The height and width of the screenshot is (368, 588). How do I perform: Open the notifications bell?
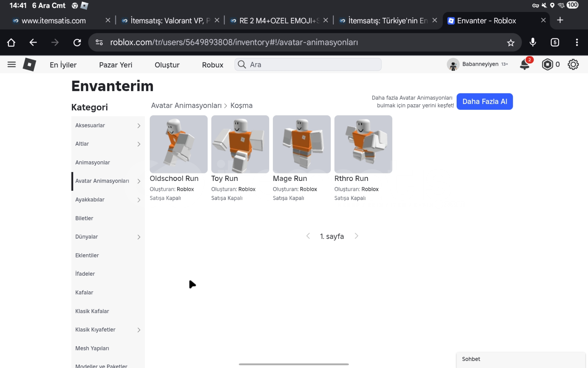pyautogui.click(x=525, y=64)
